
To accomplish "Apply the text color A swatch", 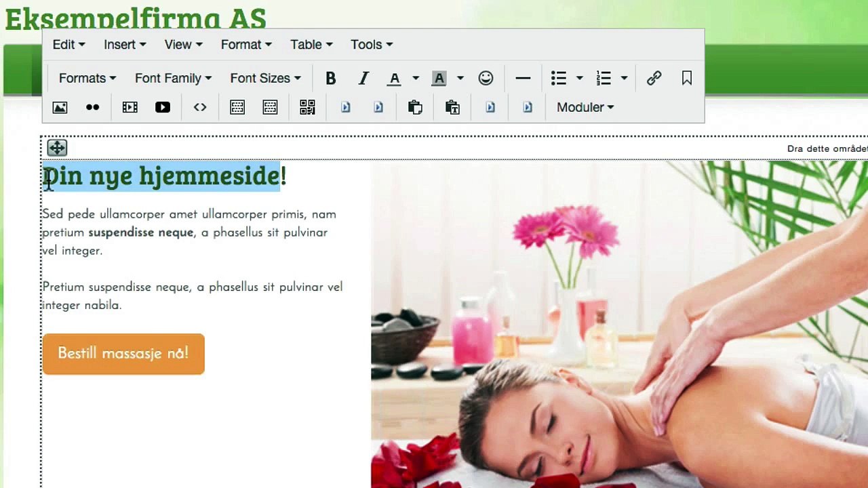I will [394, 78].
